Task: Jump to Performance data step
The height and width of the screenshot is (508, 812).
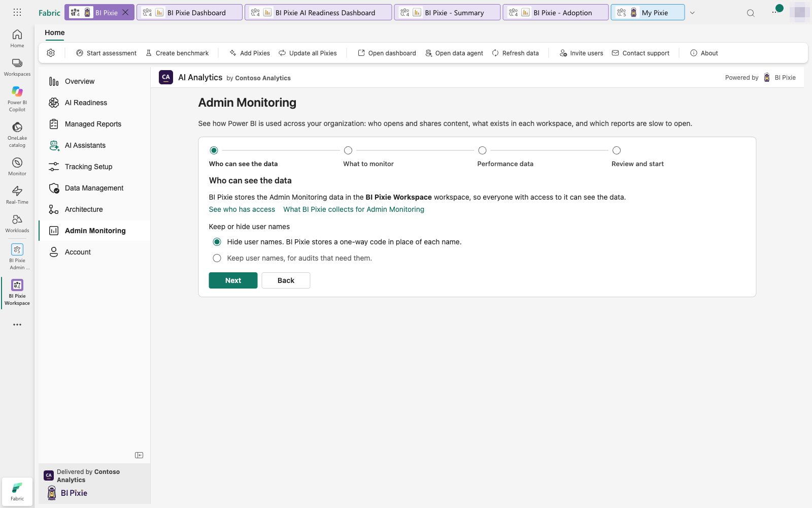Action: tap(483, 150)
